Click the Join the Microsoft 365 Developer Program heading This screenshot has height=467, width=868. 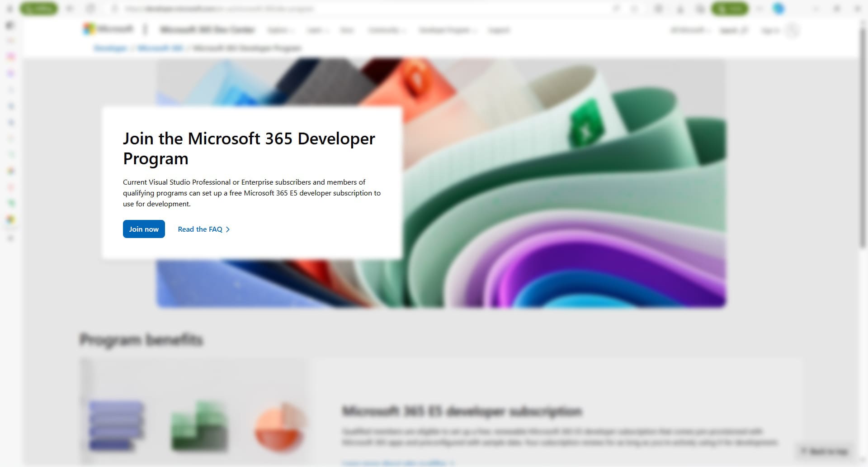pos(249,148)
